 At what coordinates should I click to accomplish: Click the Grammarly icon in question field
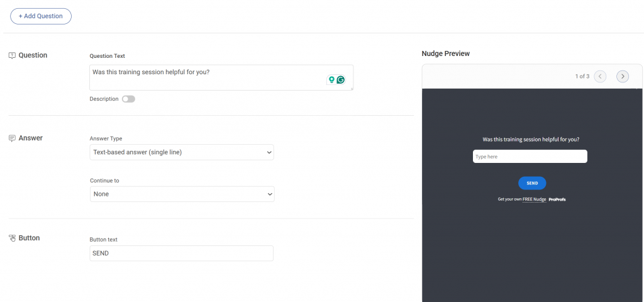[x=340, y=80]
